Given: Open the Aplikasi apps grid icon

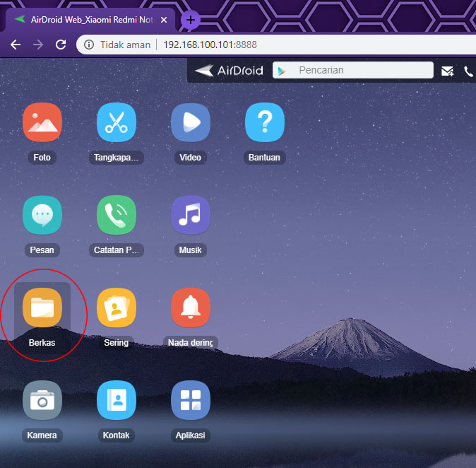Looking at the screenshot, I should [191, 401].
